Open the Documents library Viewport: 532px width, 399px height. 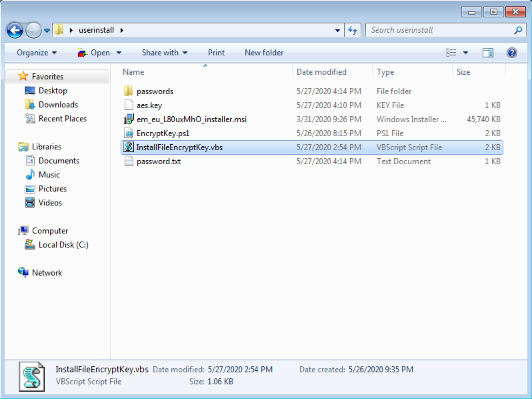click(59, 161)
